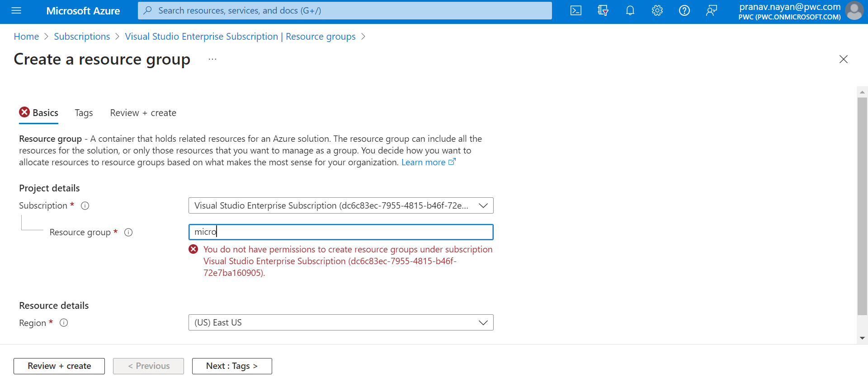Open Visual Studio Enterprise Subscription breadcrumb
This screenshot has width=868, height=377.
pos(240,37)
